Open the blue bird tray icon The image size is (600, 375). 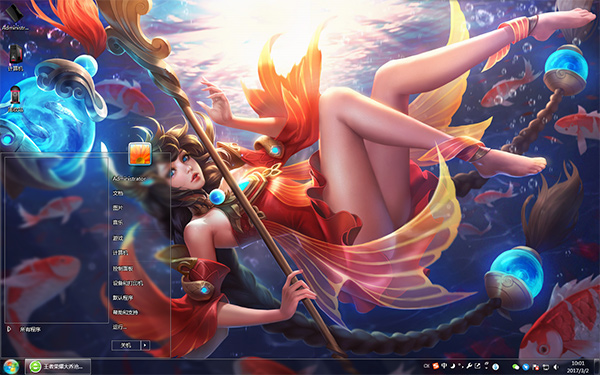coord(526,367)
